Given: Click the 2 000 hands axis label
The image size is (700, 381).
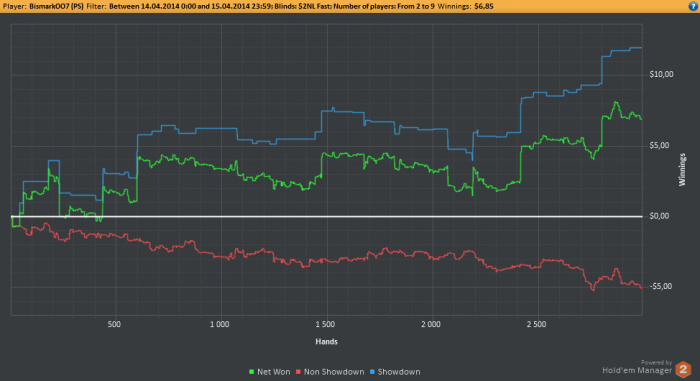Looking at the screenshot, I should pyautogui.click(x=430, y=324).
